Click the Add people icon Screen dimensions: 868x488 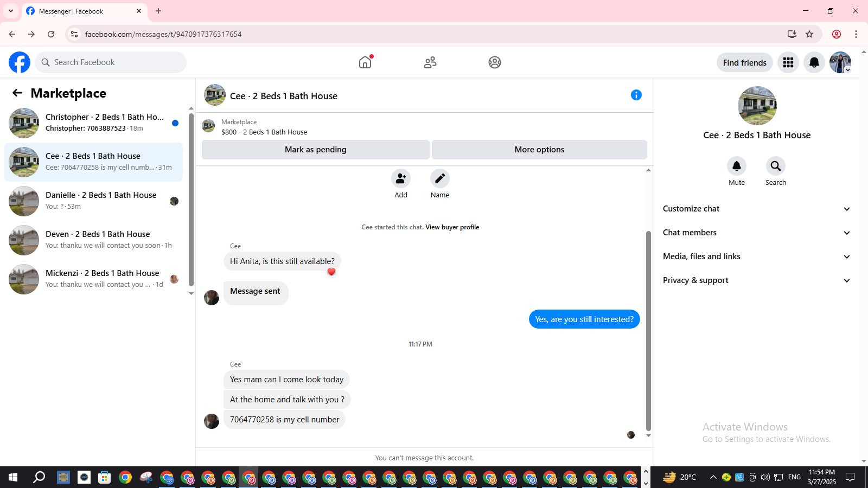pyautogui.click(x=401, y=178)
